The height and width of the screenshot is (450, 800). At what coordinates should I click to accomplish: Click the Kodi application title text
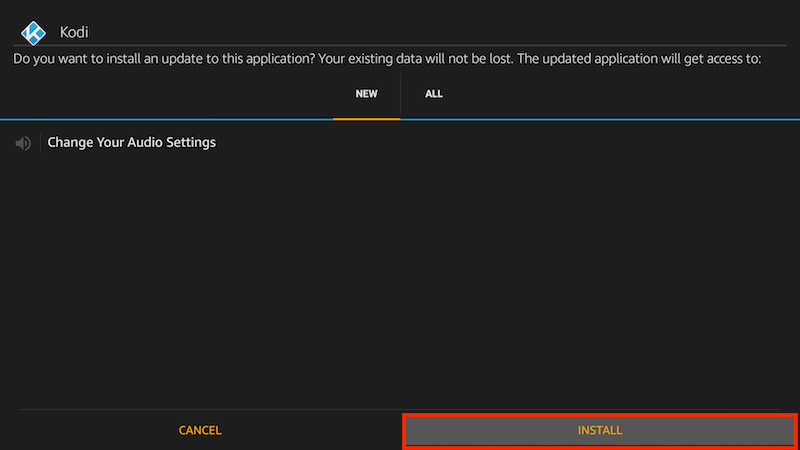click(x=74, y=32)
